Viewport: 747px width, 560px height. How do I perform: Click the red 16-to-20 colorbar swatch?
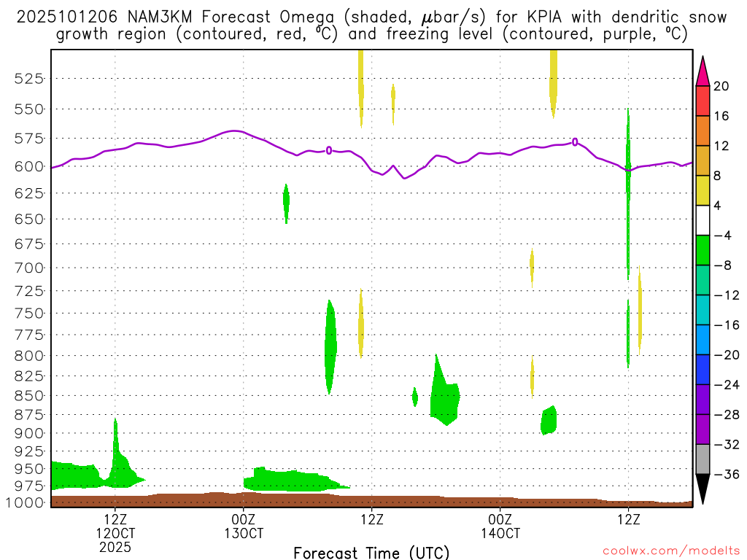coord(703,101)
